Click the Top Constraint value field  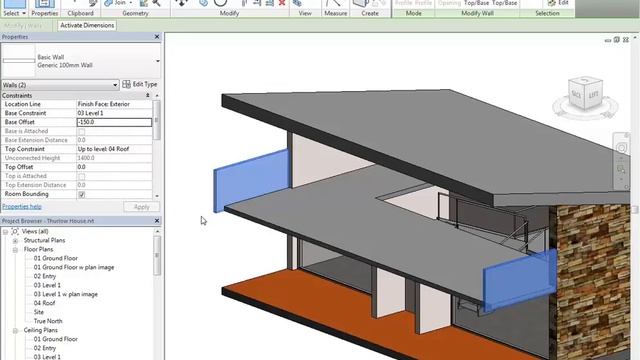(x=114, y=149)
